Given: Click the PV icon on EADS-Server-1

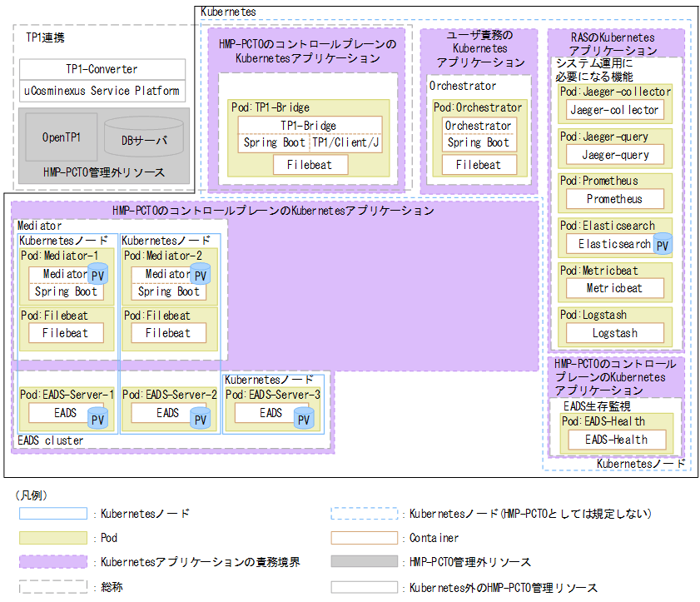Looking at the screenshot, I should [x=98, y=418].
